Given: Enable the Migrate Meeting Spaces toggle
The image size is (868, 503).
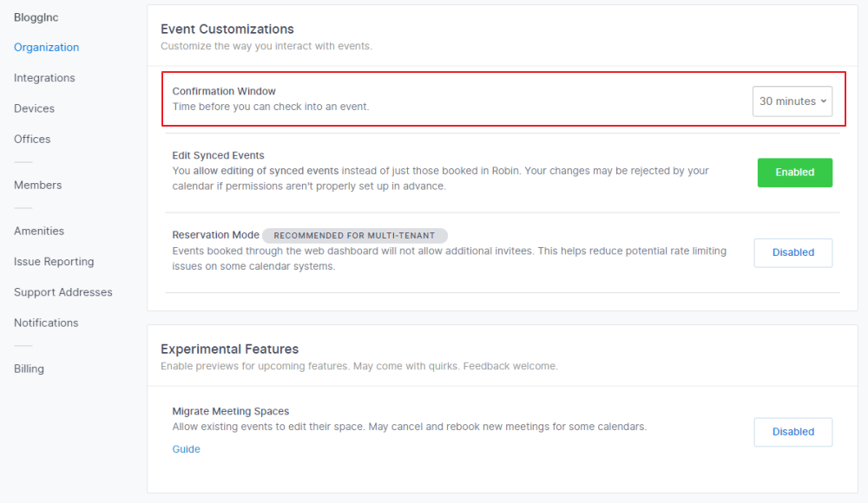Looking at the screenshot, I should (x=792, y=432).
